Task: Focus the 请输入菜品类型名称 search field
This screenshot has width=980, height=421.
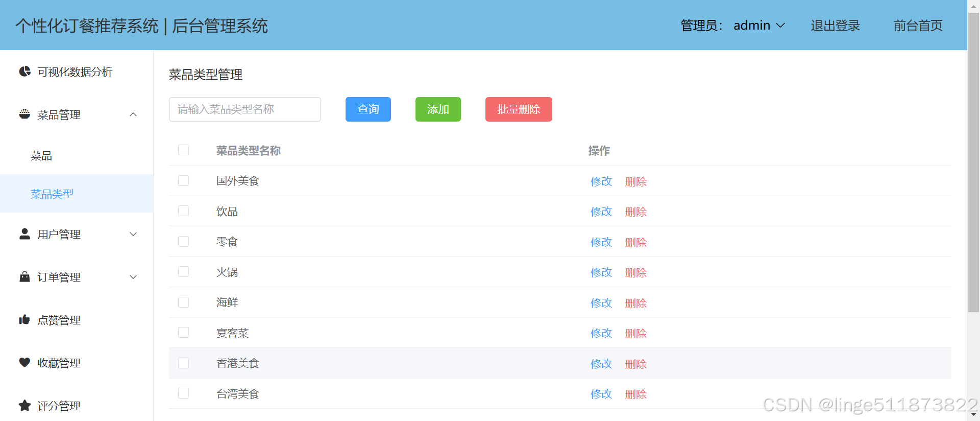Action: [x=245, y=109]
